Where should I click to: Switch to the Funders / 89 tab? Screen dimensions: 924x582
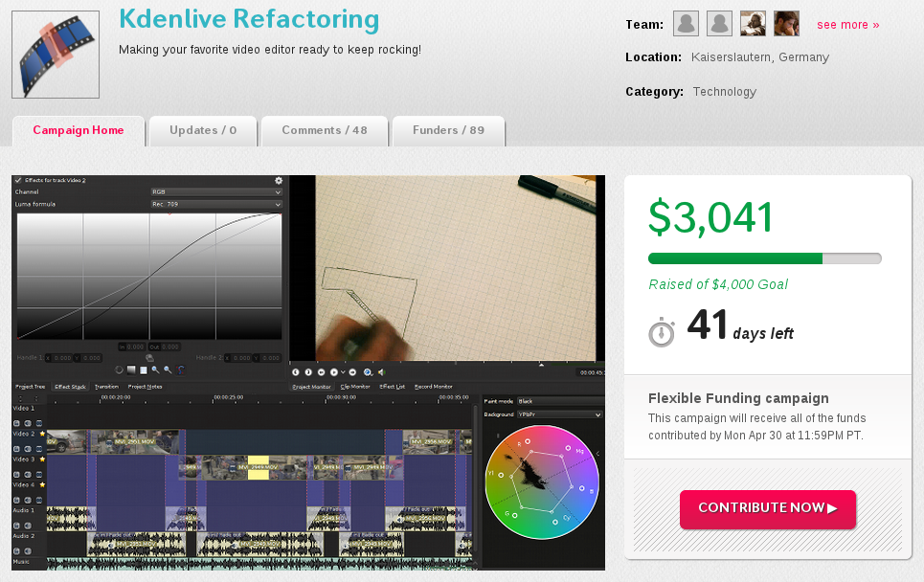pyautogui.click(x=448, y=130)
